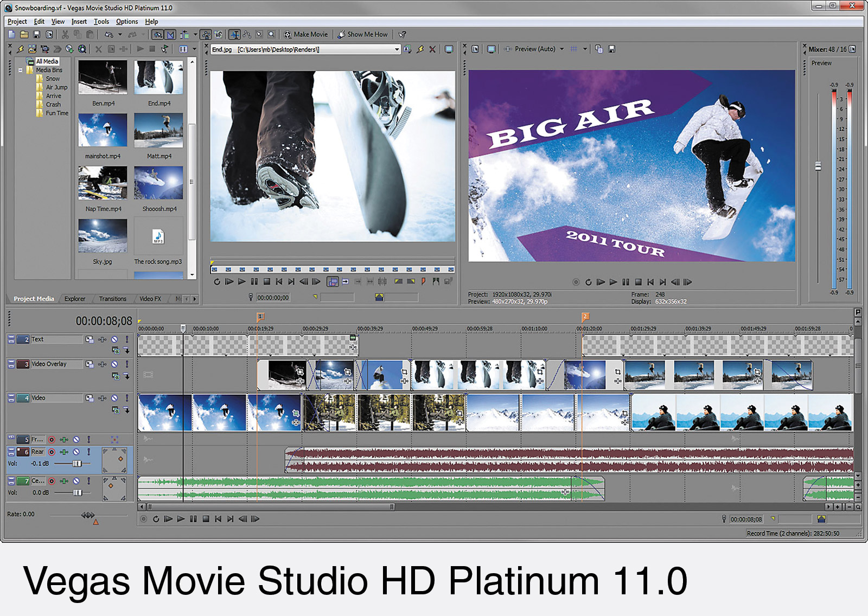The width and height of the screenshot is (868, 616).
Task: Open compositing mode for Video track
Action: (x=115, y=409)
